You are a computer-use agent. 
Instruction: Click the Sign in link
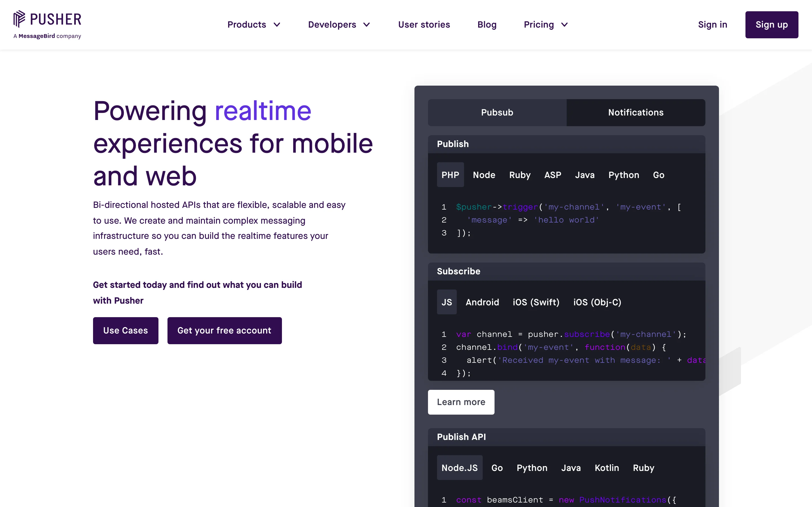point(712,25)
